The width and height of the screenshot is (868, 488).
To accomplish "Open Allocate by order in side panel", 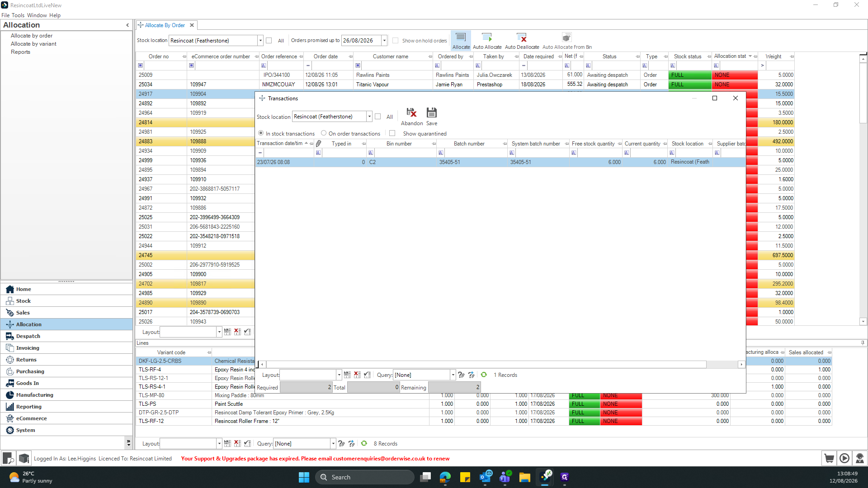I will 32,36.
